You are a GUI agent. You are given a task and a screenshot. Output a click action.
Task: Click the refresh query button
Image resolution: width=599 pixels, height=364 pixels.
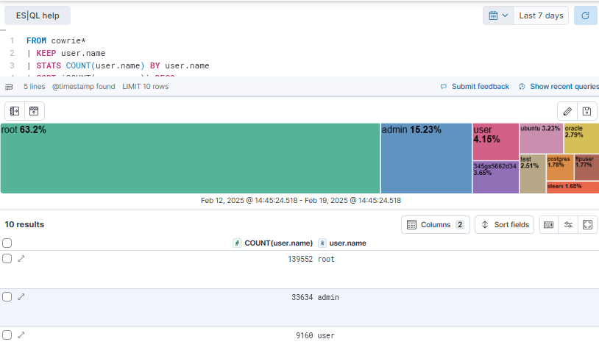tap(585, 15)
